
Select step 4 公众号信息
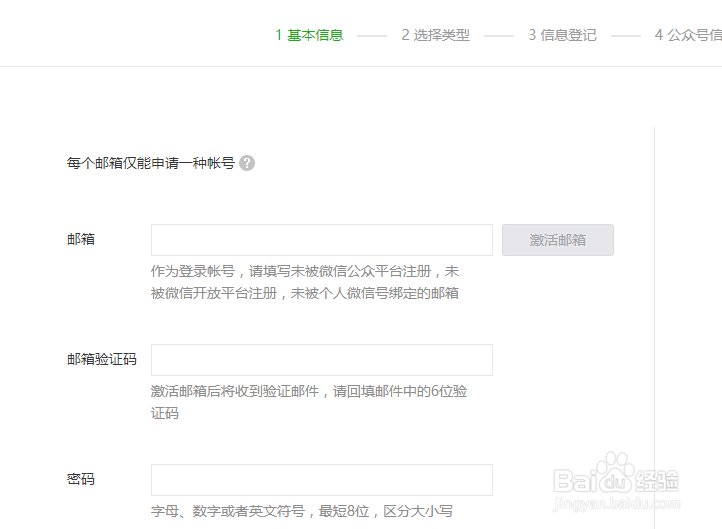coord(688,35)
